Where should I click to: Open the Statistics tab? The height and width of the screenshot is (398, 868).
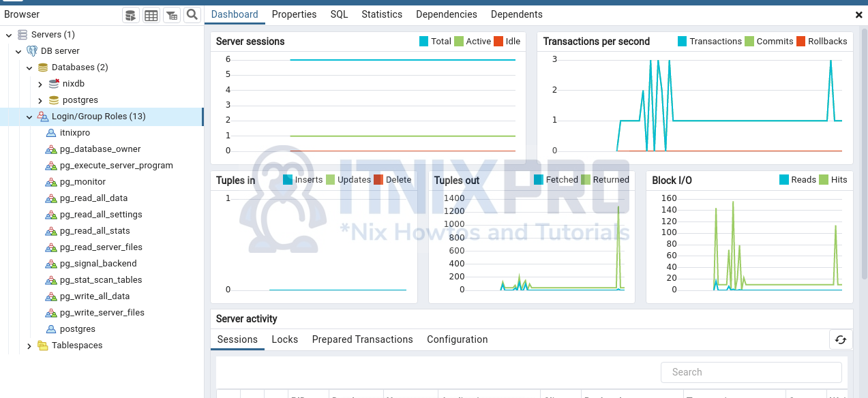[382, 14]
